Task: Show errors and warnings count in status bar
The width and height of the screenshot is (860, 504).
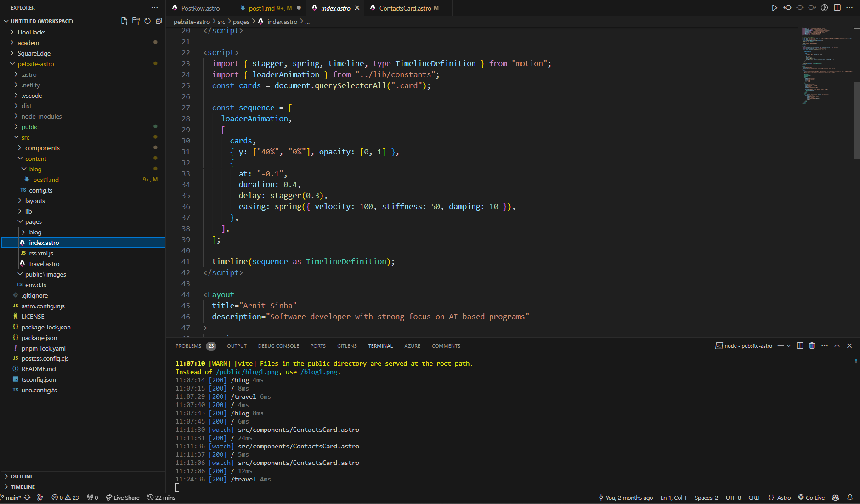Action: (65, 498)
